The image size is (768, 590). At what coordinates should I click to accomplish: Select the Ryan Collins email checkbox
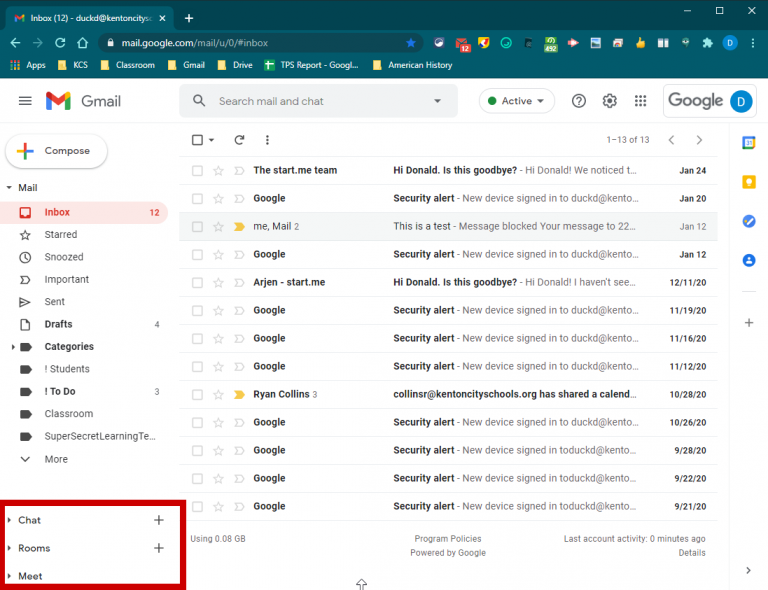click(197, 395)
